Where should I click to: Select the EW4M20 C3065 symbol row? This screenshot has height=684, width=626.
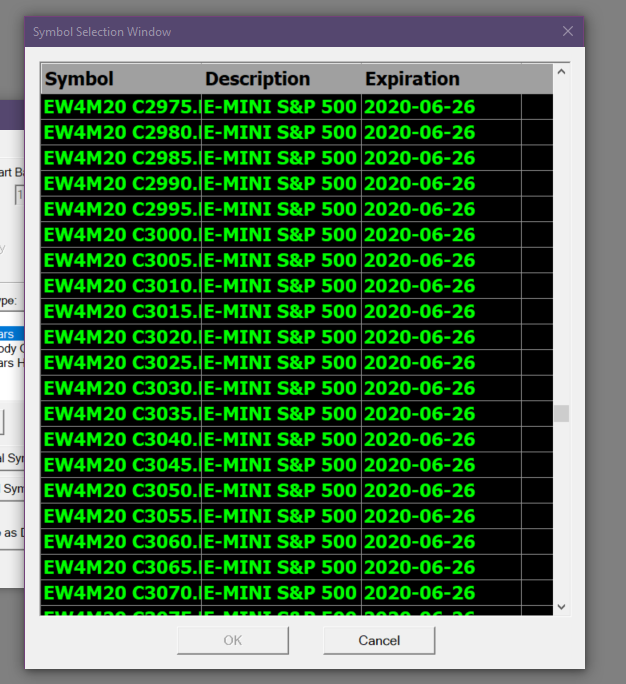[297, 567]
